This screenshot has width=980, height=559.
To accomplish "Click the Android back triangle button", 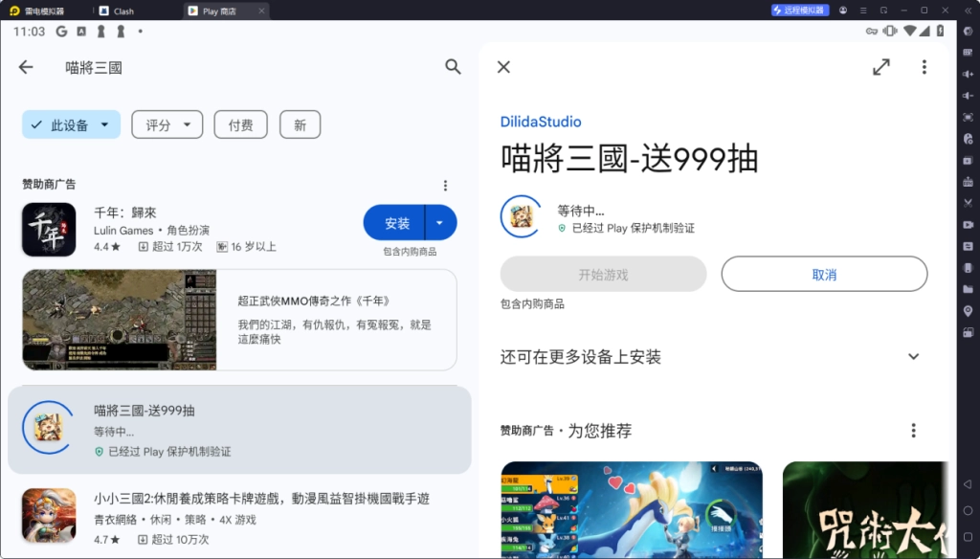I will click(x=968, y=484).
